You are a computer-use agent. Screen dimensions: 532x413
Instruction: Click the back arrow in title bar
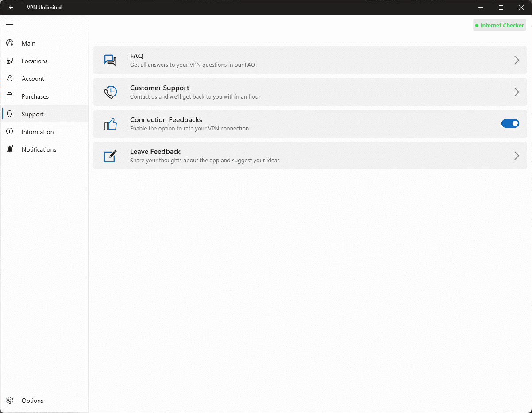click(11, 8)
